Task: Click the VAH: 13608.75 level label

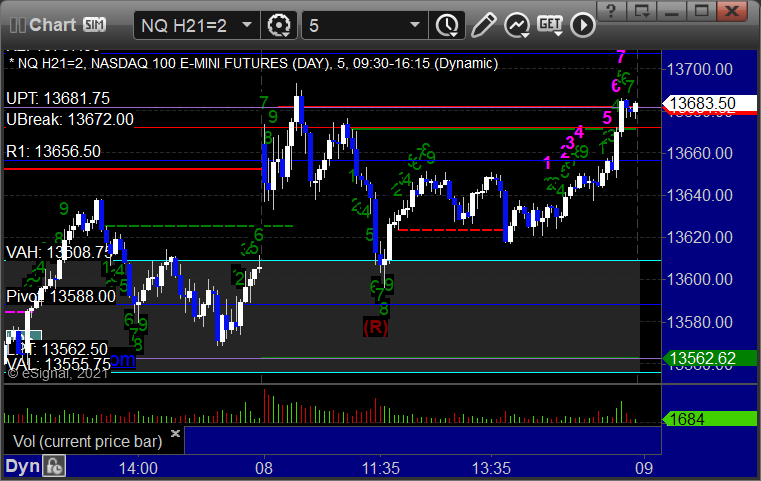Action: click(x=59, y=252)
